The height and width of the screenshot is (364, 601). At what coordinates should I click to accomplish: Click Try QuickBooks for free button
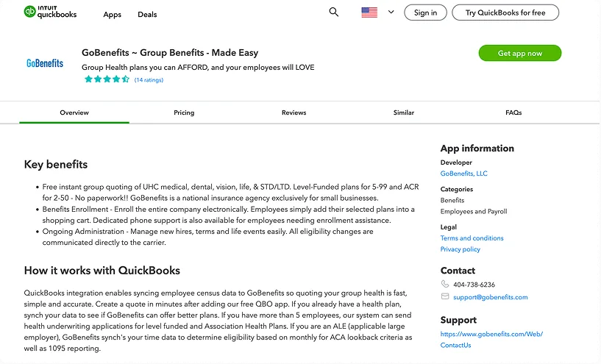505,13
